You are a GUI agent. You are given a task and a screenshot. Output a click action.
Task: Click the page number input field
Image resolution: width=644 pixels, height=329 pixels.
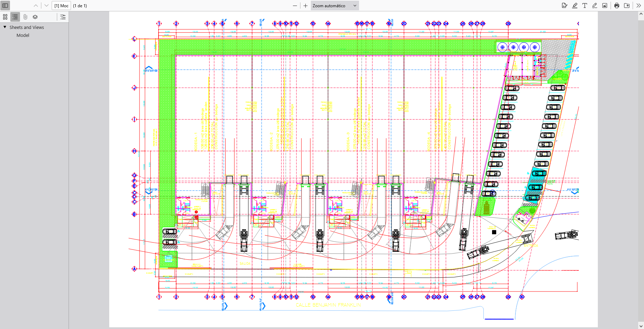tap(61, 6)
